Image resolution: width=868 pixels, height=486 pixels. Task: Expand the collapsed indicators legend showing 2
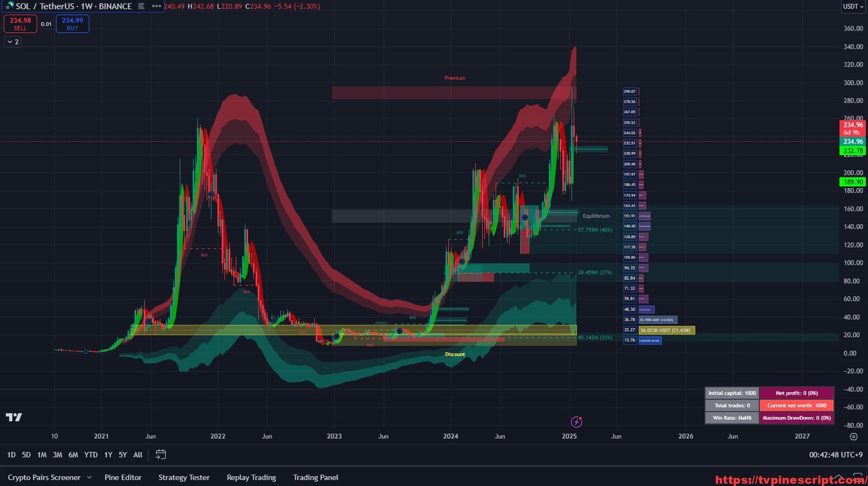click(13, 42)
